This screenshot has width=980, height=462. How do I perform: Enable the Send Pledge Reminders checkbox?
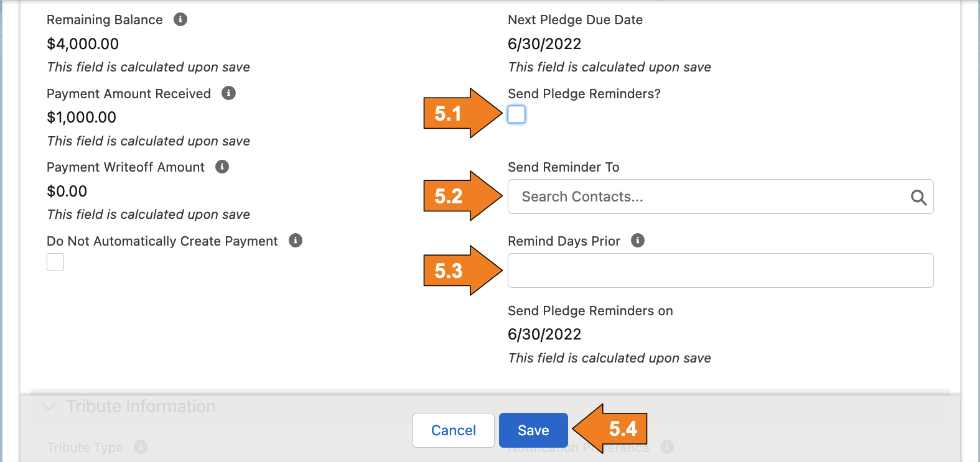[516, 114]
